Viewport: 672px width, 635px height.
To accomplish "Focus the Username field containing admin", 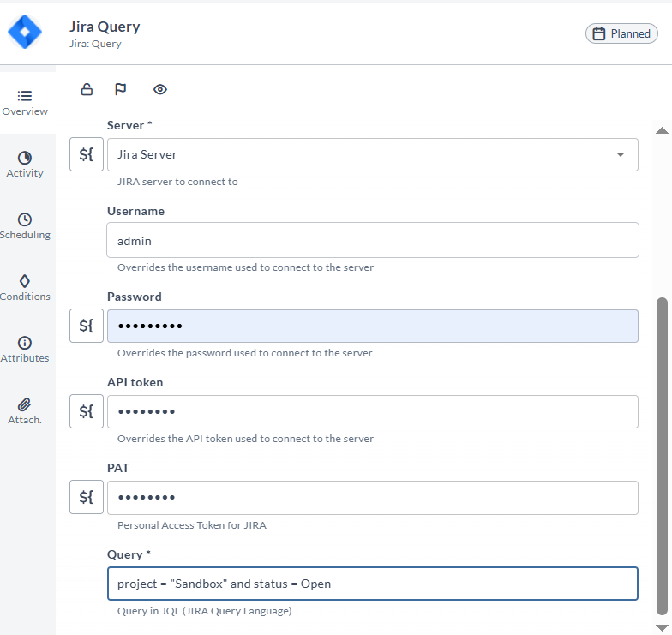I will 372,240.
